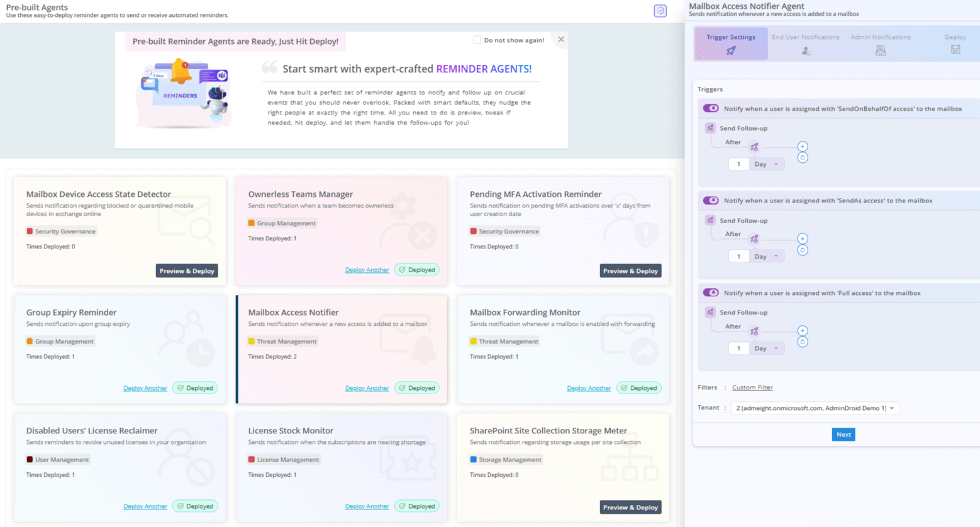Click the follow-up number field for SendAs trigger
This screenshot has height=527, width=980.
tap(738, 257)
